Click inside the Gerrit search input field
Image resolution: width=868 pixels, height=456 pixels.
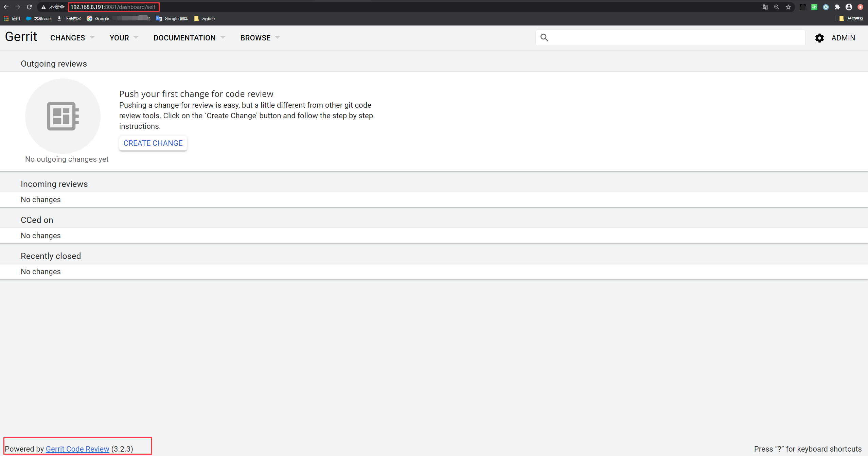pyautogui.click(x=669, y=37)
